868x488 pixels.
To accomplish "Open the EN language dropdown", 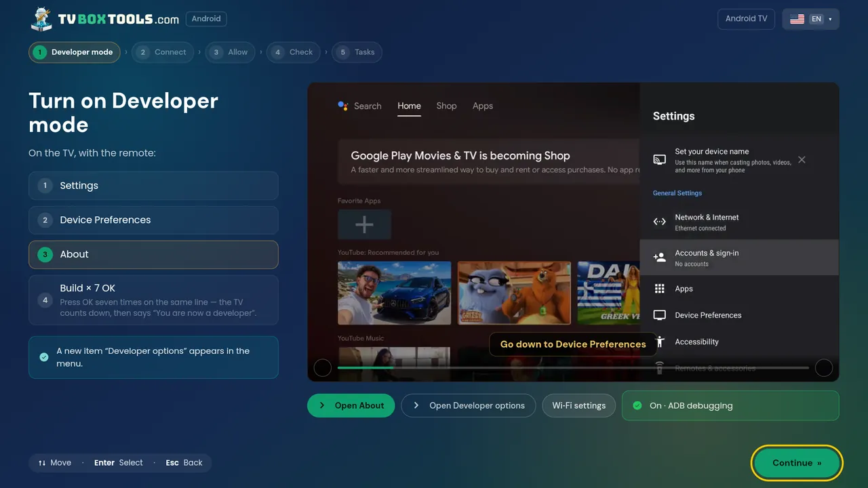I will (x=811, y=19).
